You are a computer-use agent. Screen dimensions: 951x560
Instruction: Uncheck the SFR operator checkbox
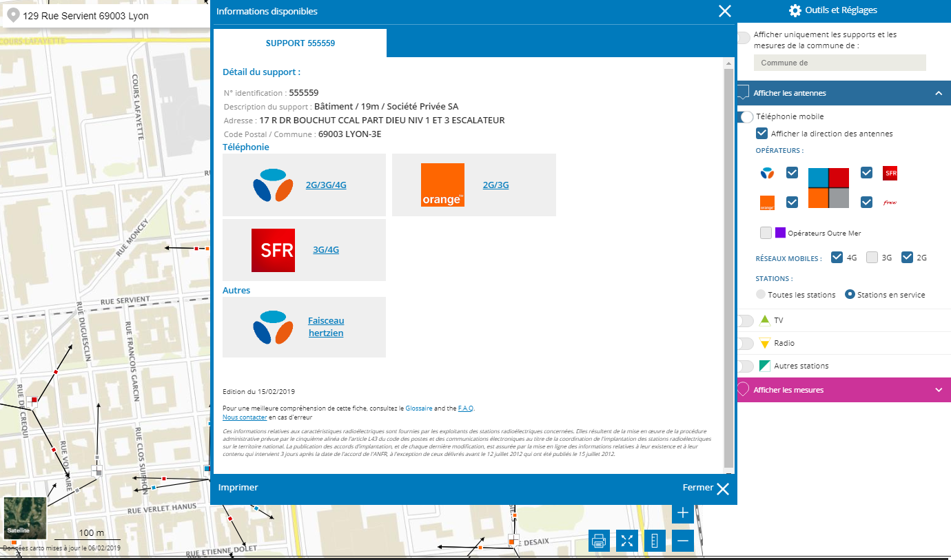pyautogui.click(x=867, y=173)
